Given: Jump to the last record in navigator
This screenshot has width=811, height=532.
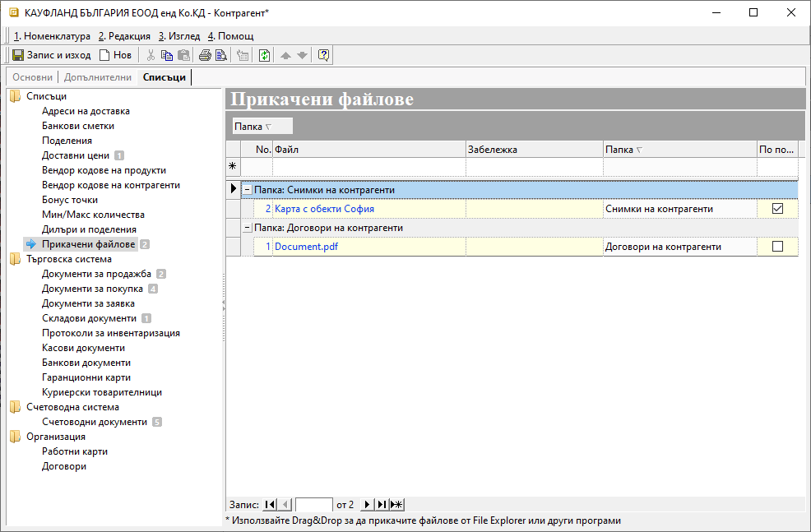Looking at the screenshot, I should (x=382, y=504).
